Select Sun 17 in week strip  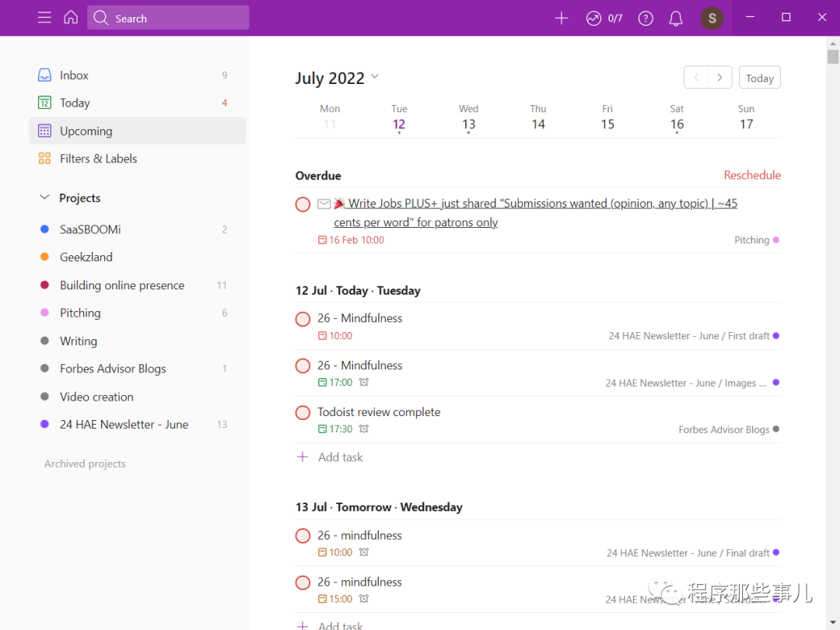746,118
